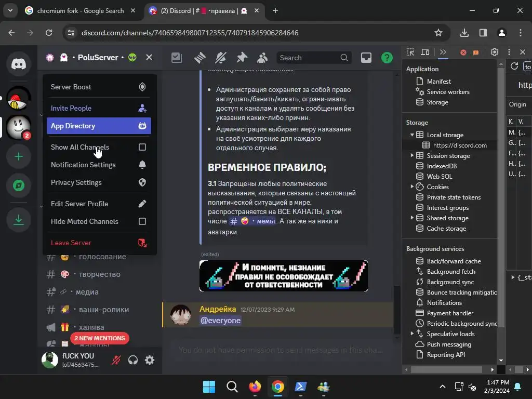Open Discord home direct messages icon
Screen dimensions: 532x399
pyautogui.click(x=19, y=64)
